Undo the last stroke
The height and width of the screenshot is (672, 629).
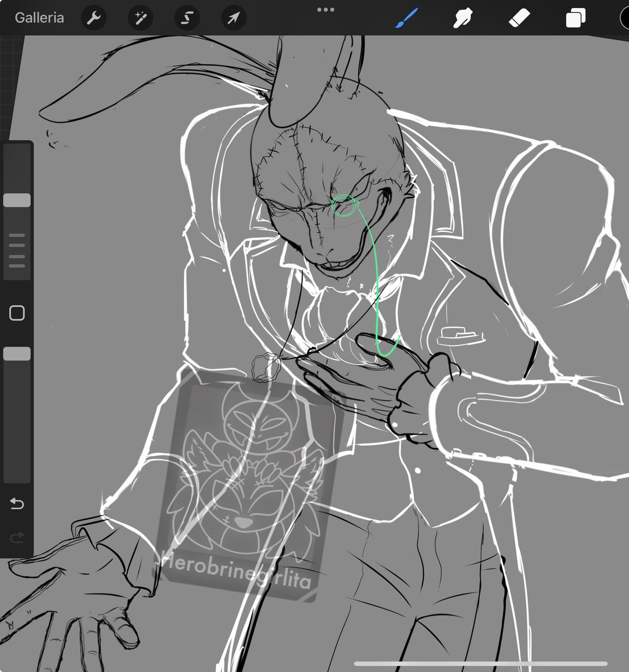point(17,504)
